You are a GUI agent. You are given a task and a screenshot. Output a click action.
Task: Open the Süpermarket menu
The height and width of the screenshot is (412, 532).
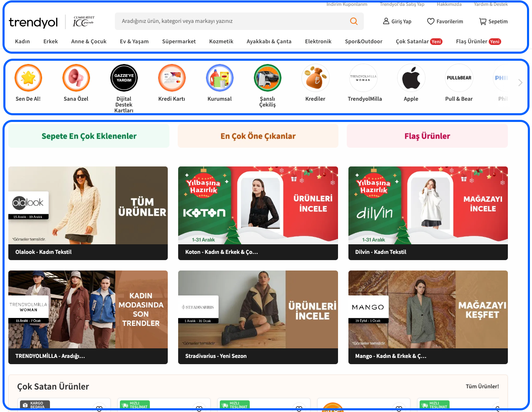pyautogui.click(x=179, y=42)
